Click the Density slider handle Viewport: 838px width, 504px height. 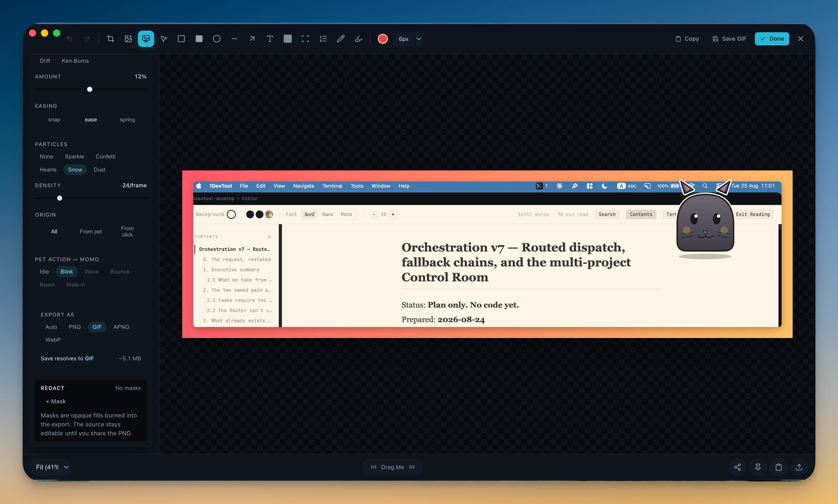point(60,198)
